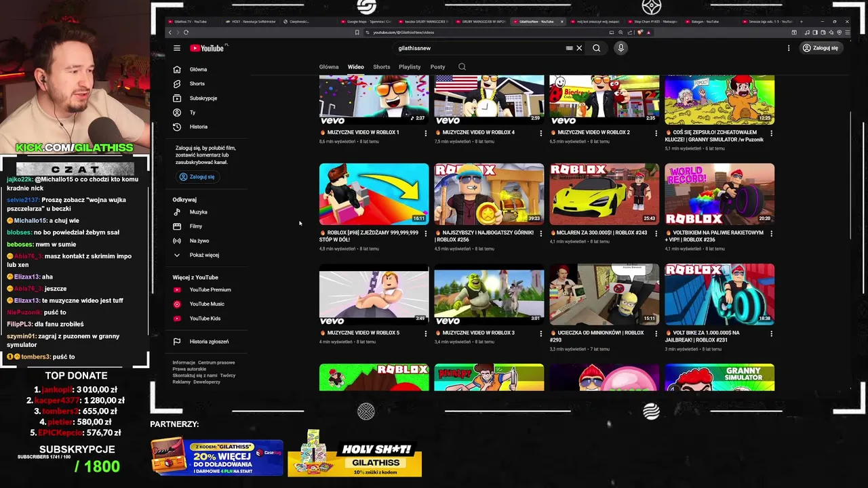Open options menu for MUZYCZNE VIDEO W ROBLOX 1

[x=426, y=134]
